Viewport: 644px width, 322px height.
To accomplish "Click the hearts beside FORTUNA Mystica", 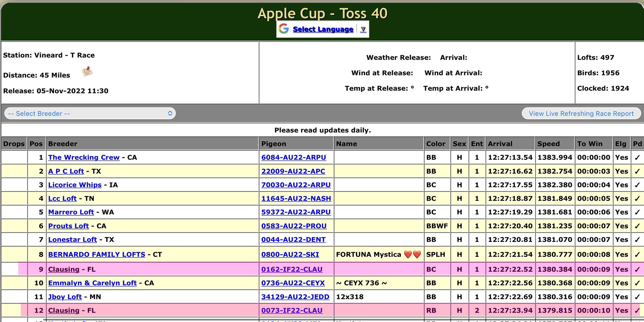I will coord(412,255).
